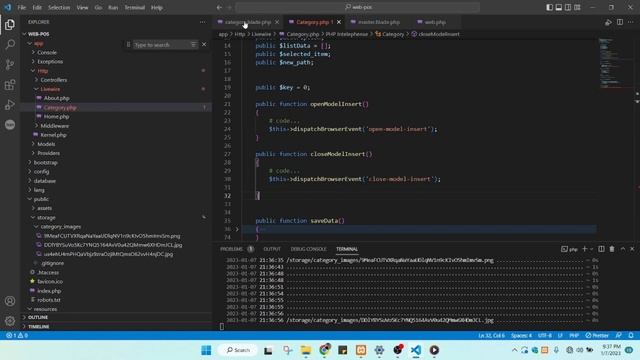Toggle bottom panel layout icon
This screenshot has width=640, height=360.
[x=559, y=7]
